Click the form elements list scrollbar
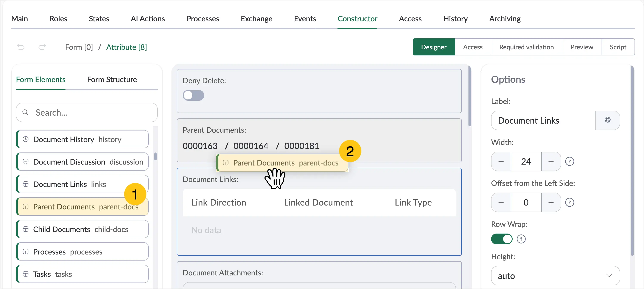Screen dimensions: 644x289 (156, 156)
